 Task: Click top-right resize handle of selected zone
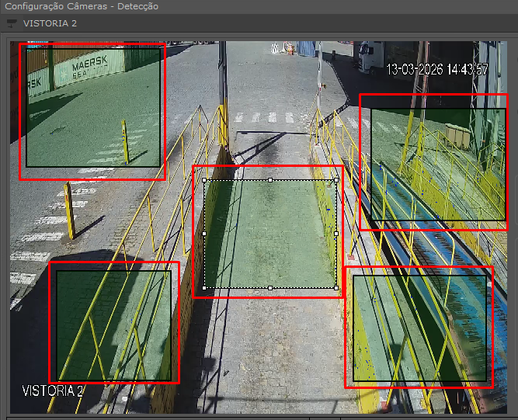pos(336,180)
